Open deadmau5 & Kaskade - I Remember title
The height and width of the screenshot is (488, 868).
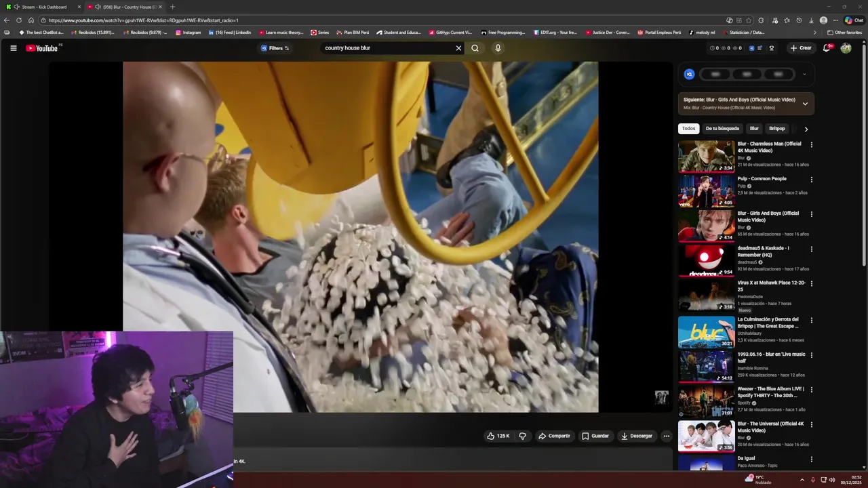tap(763, 251)
